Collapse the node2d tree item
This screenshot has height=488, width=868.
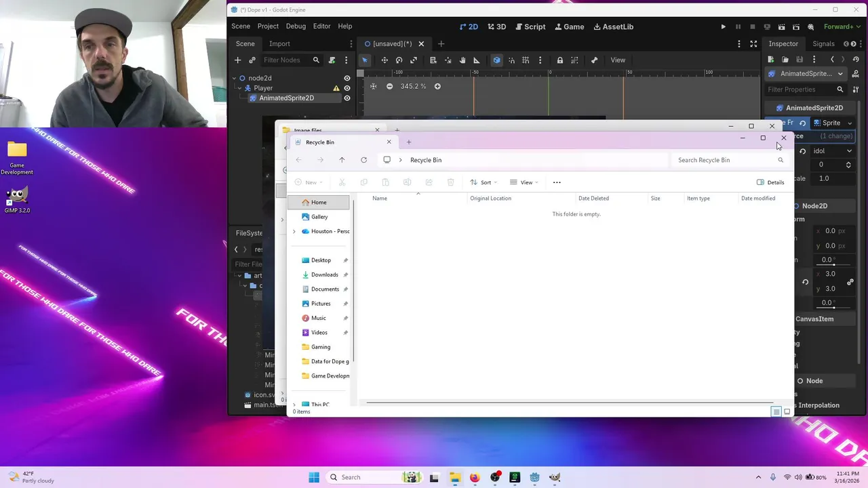point(234,78)
